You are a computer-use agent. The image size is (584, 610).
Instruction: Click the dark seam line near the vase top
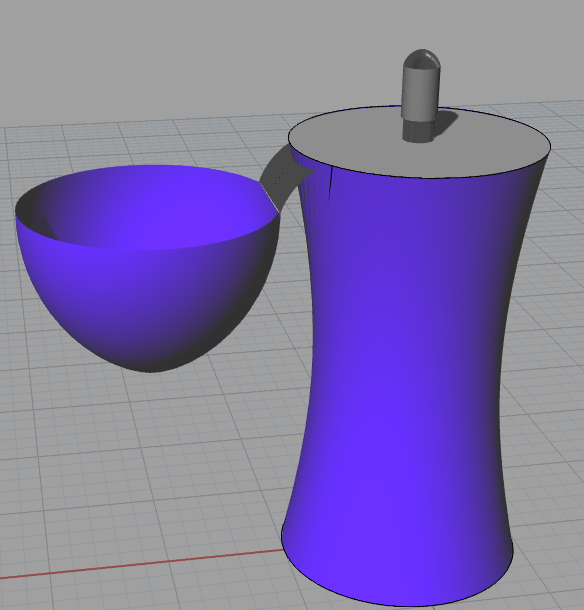tap(330, 184)
